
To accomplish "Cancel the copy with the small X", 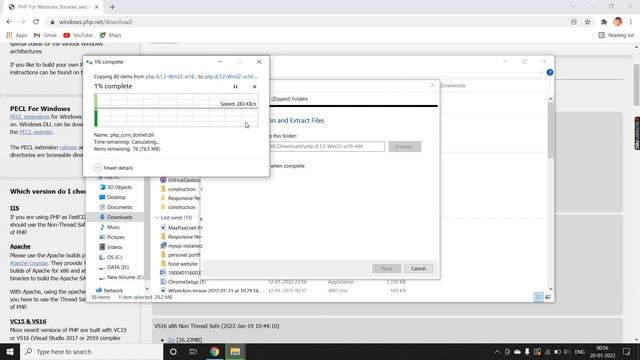I will [255, 87].
